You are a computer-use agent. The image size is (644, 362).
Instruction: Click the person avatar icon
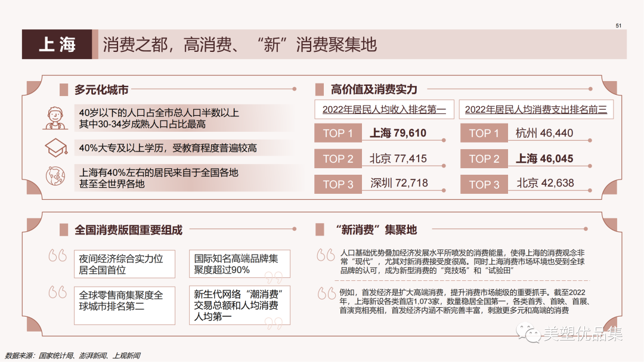55,118
